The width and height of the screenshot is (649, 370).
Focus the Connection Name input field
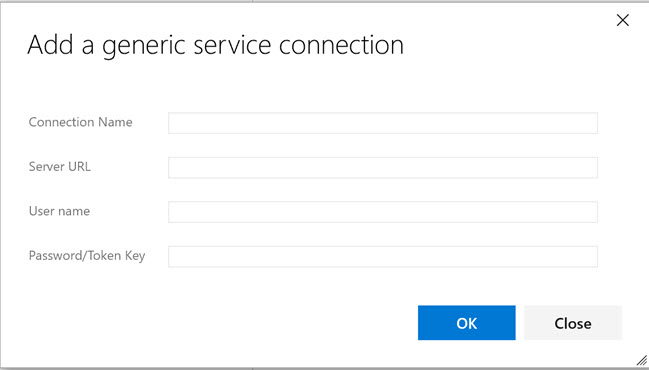383,123
